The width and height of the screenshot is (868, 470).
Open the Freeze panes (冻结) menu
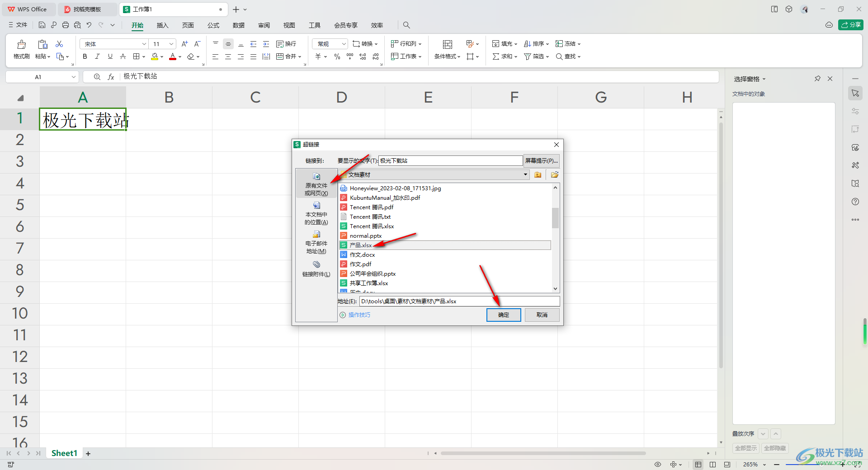[x=568, y=44]
